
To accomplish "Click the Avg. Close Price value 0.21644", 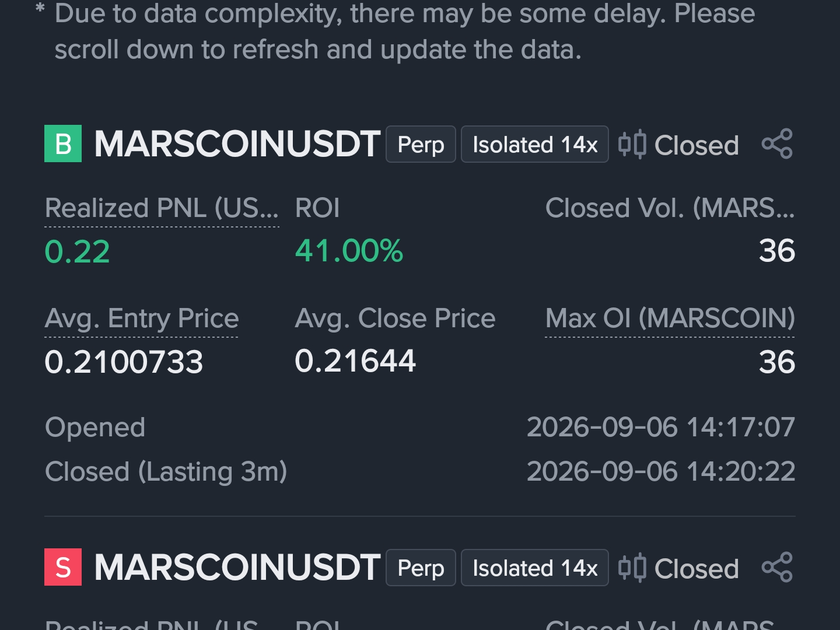I will pos(355,361).
